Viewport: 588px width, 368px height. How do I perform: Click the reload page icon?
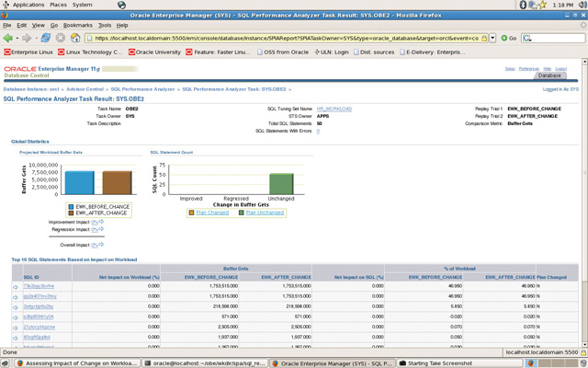(x=48, y=38)
